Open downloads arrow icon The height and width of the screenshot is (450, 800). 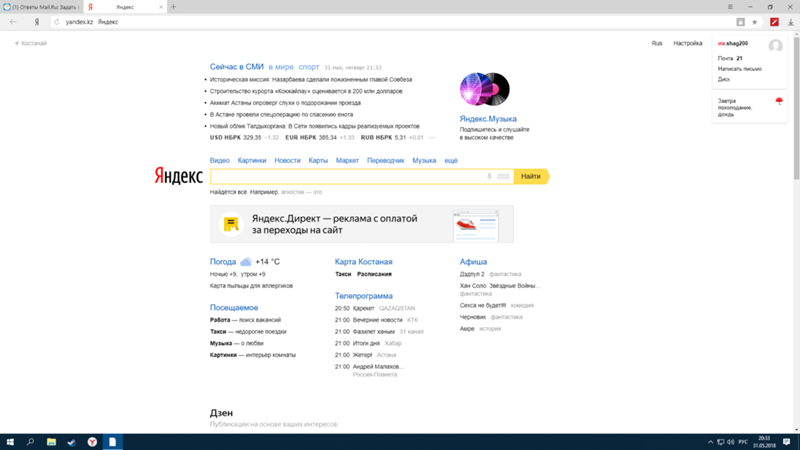click(790, 22)
